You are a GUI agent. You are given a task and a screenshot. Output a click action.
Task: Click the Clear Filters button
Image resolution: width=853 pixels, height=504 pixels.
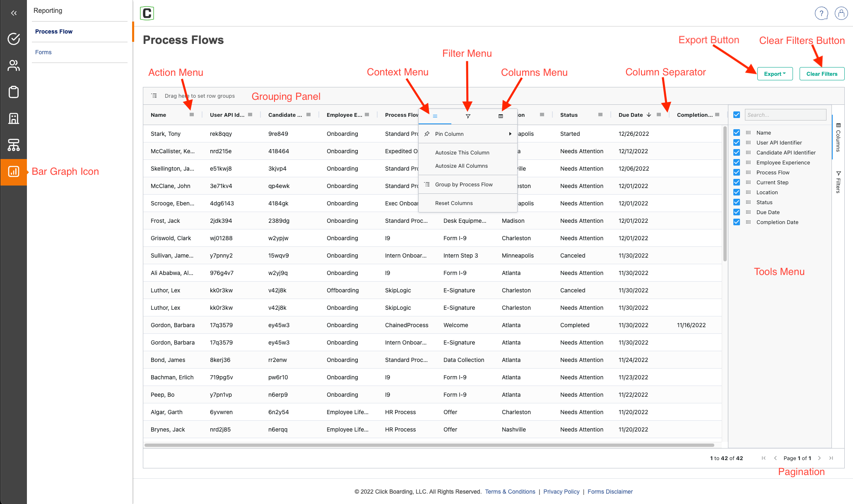click(x=822, y=74)
